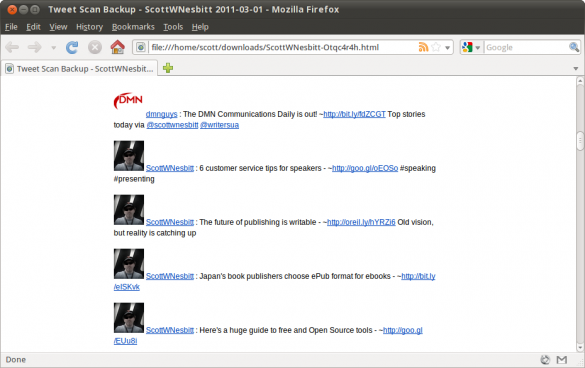The width and height of the screenshot is (585, 368).
Task: Click the Gmail envelope status bar icon
Action: (x=562, y=360)
